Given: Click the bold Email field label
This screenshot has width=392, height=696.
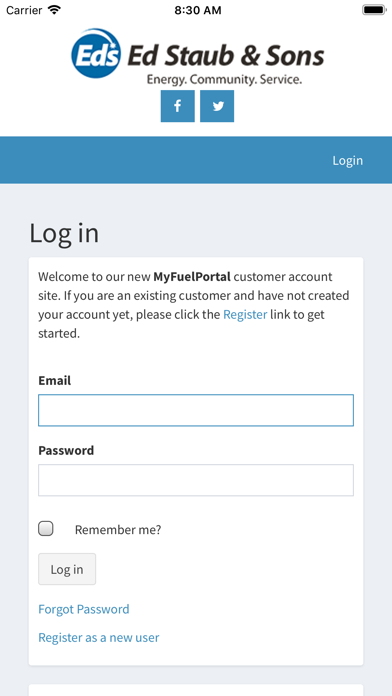Looking at the screenshot, I should [x=55, y=381].
